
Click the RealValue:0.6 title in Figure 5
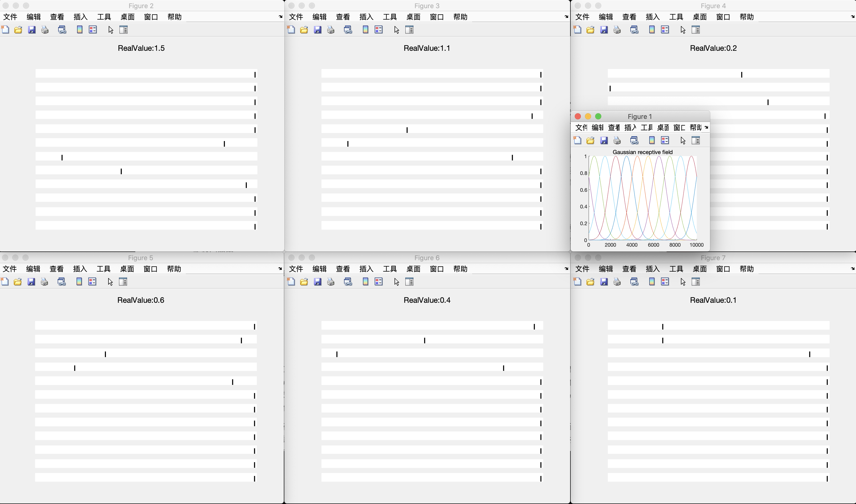tap(141, 300)
